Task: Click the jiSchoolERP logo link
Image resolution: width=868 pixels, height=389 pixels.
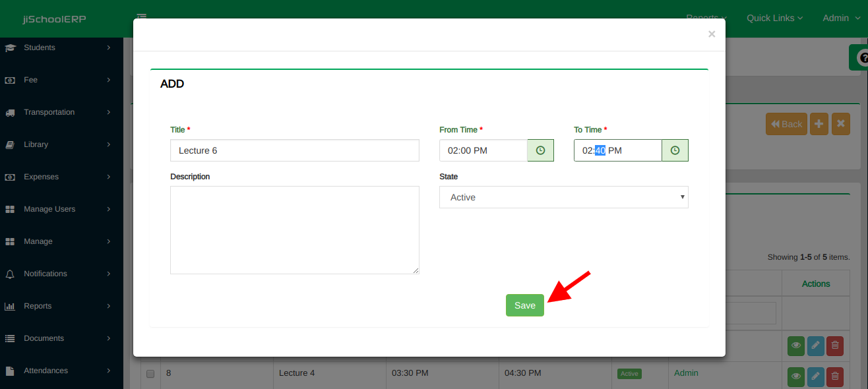Action: click(54, 18)
